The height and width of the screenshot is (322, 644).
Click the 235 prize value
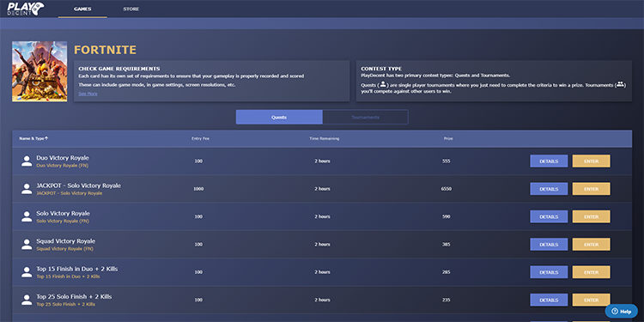(x=446, y=300)
